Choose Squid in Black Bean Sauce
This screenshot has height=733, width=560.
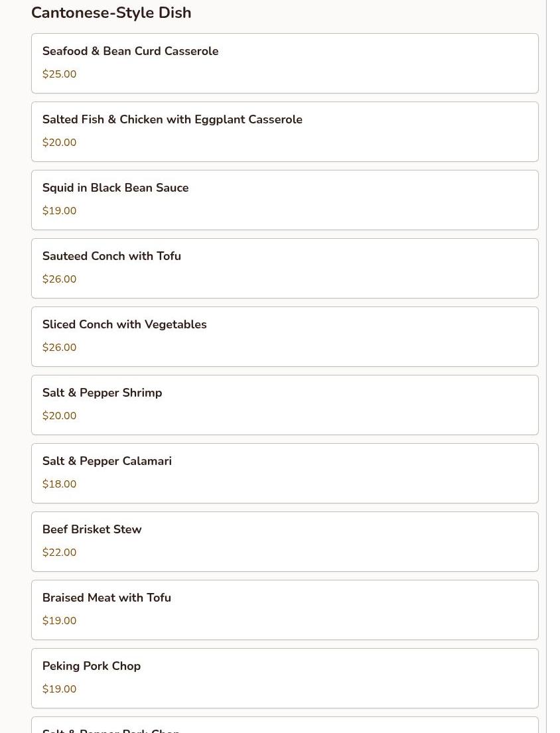(285, 200)
